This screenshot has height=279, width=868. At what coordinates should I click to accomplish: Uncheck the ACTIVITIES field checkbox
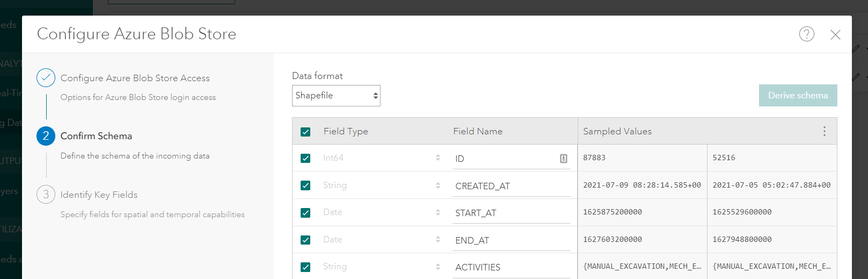(x=305, y=267)
